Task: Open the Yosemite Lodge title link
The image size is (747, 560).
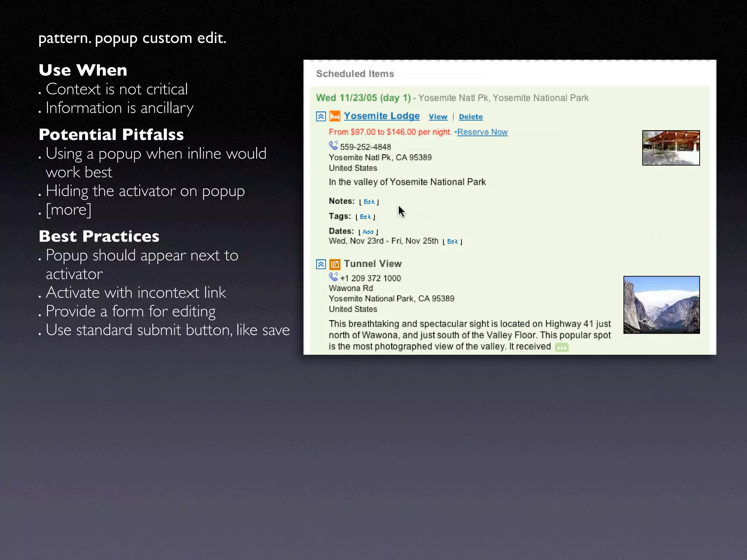Action: [382, 116]
